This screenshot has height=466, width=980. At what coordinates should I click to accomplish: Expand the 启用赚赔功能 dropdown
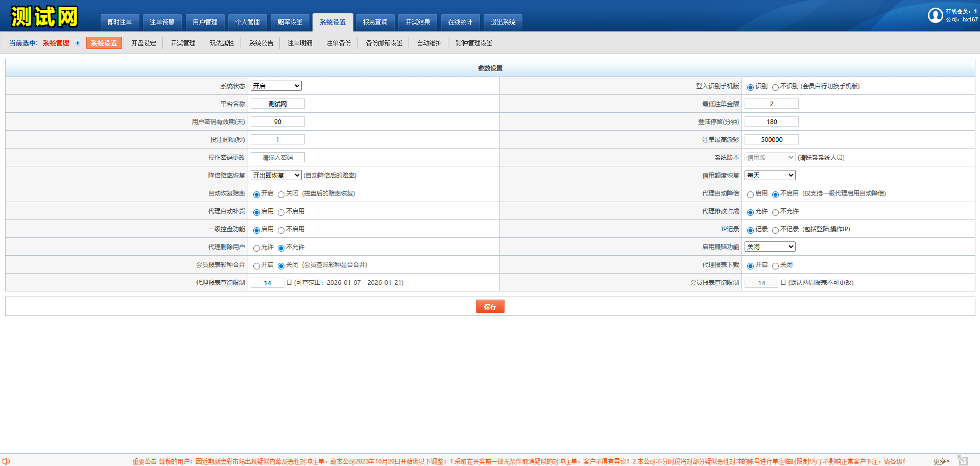click(x=770, y=247)
